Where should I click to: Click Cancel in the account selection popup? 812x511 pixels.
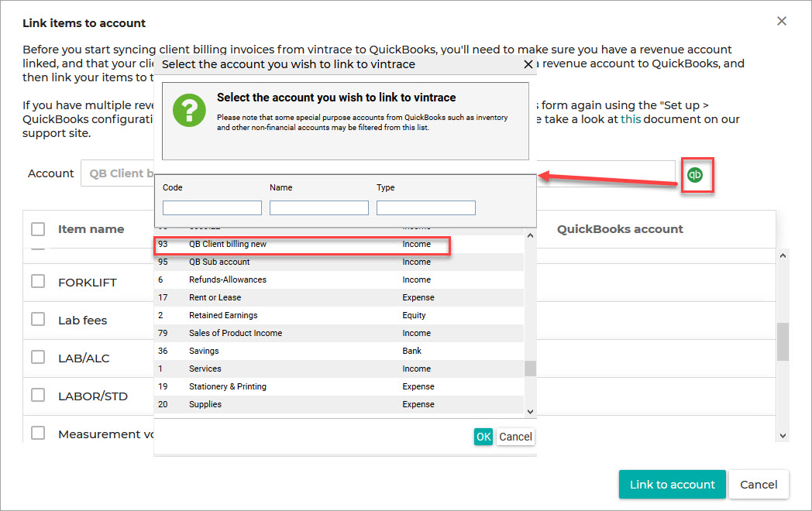(515, 437)
